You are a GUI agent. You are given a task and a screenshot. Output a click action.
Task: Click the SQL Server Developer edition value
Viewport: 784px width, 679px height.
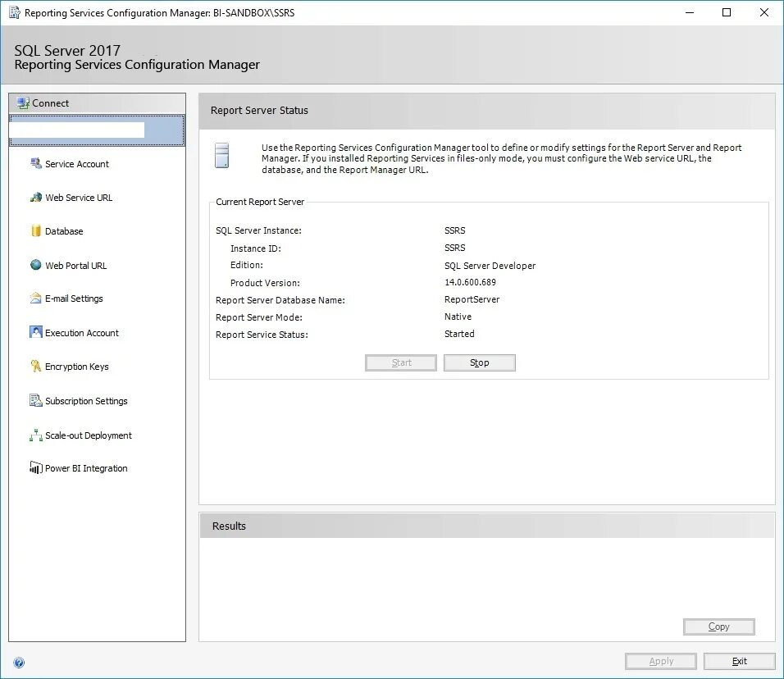[x=490, y=266]
